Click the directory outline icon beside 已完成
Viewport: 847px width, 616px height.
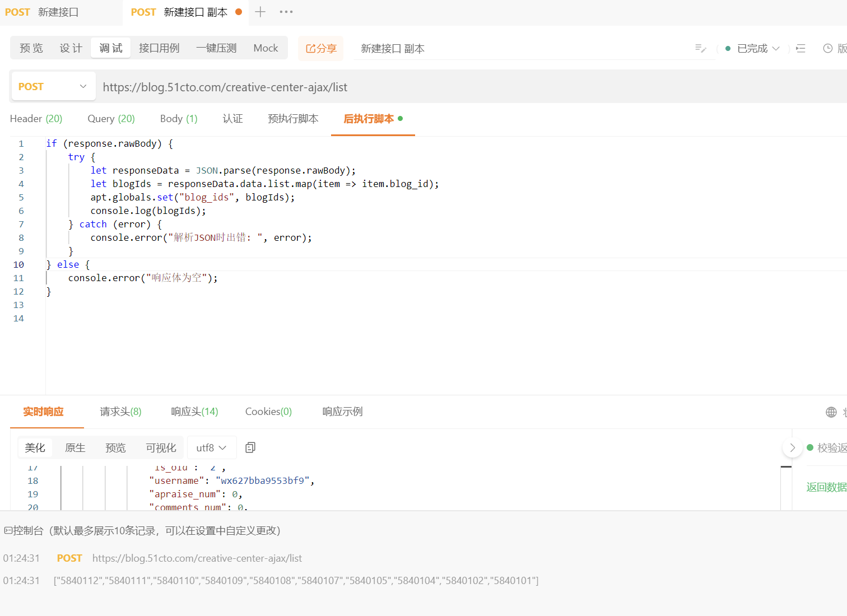[x=801, y=48]
